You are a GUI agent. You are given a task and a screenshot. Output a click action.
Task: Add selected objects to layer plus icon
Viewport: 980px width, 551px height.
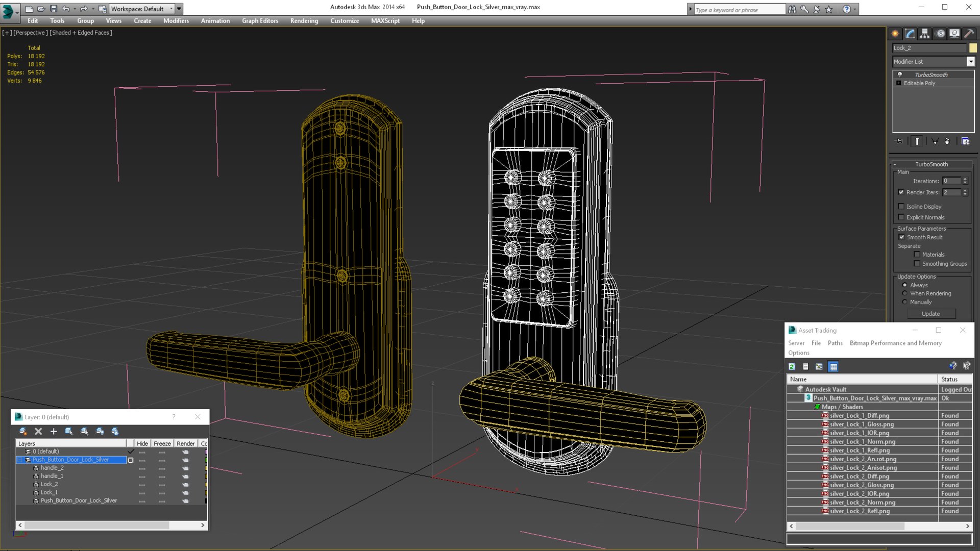(x=54, y=432)
